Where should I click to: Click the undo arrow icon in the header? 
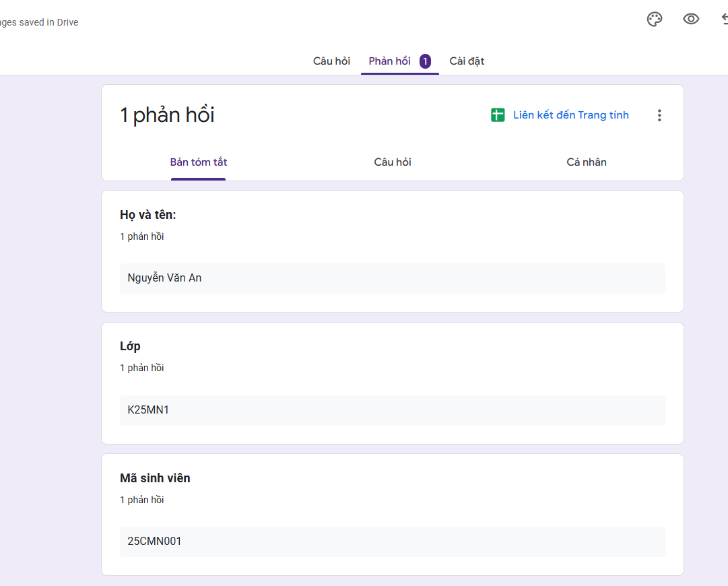723,20
